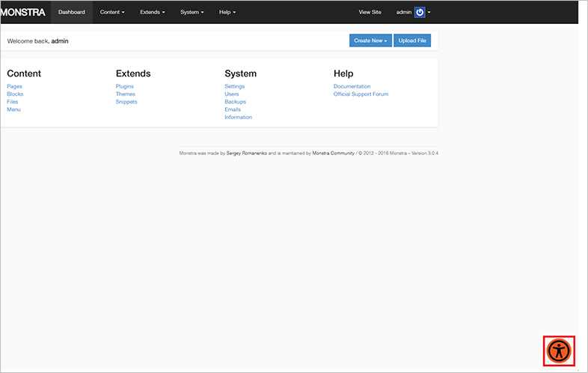Select the Dashboard tab
Screen dimensions: 588x373
72,13
